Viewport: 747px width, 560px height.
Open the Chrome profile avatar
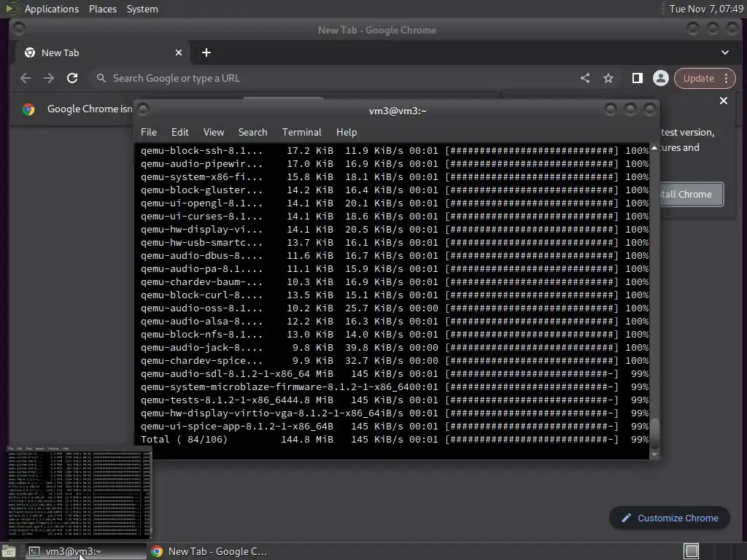click(x=661, y=78)
